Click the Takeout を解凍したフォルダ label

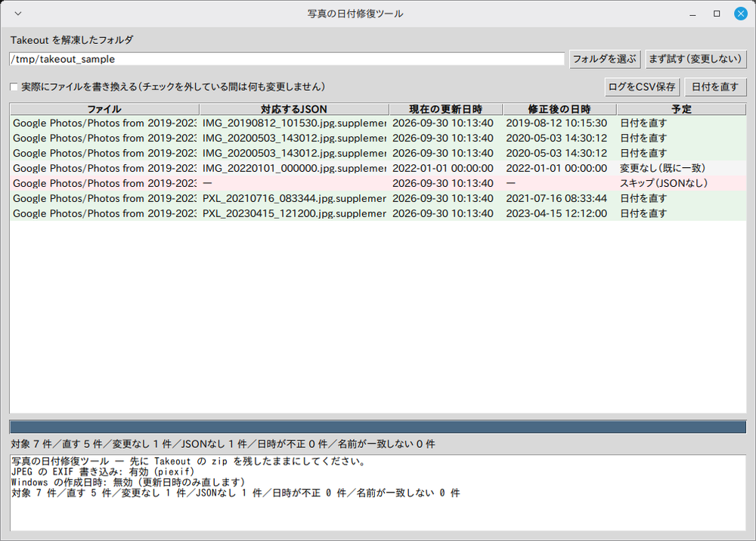[x=71, y=40]
